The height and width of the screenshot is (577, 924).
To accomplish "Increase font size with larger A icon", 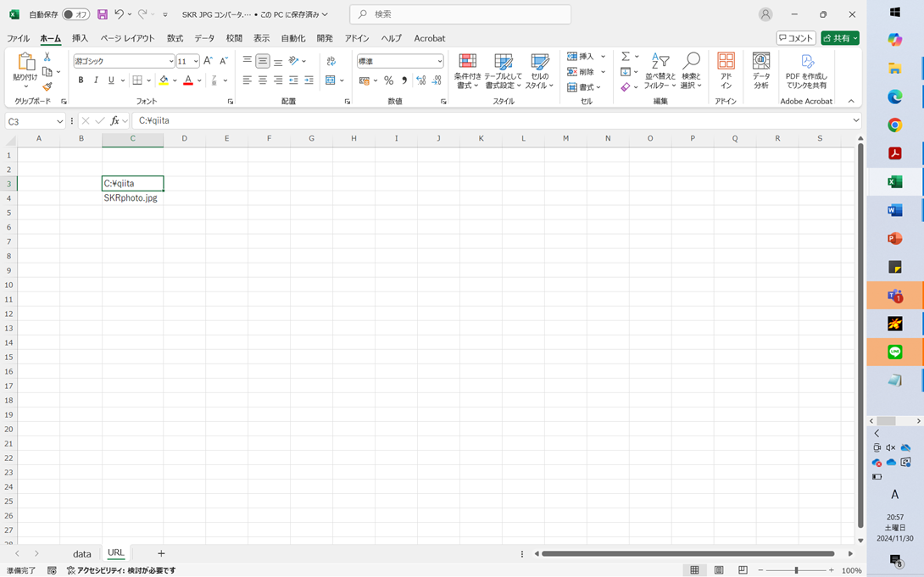I will [208, 61].
